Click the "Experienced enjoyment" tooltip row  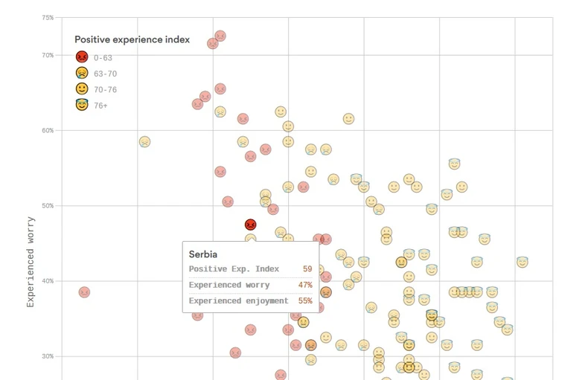[x=250, y=301]
